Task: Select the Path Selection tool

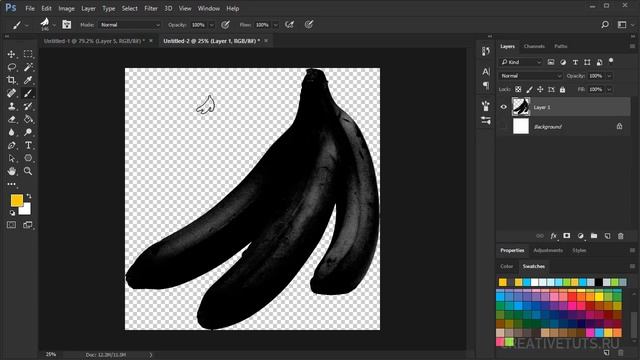Action: tap(11, 158)
